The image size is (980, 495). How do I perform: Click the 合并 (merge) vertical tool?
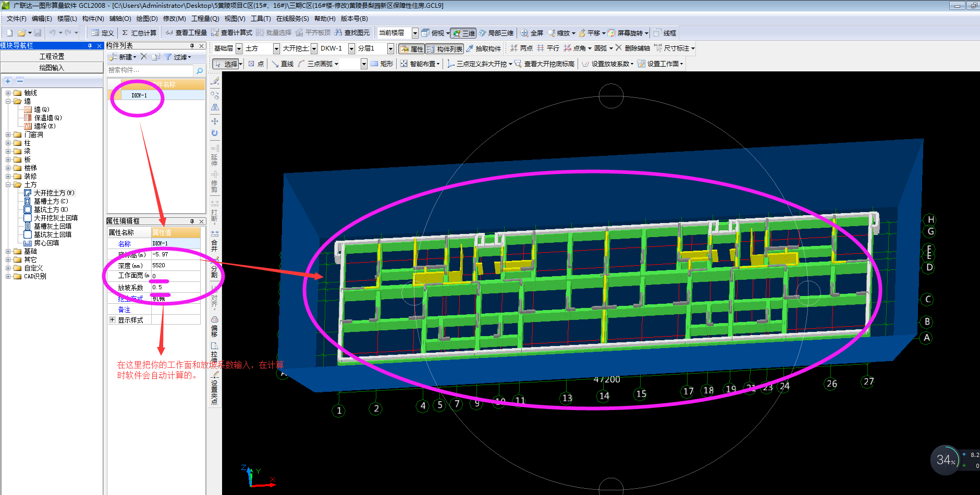click(x=214, y=241)
